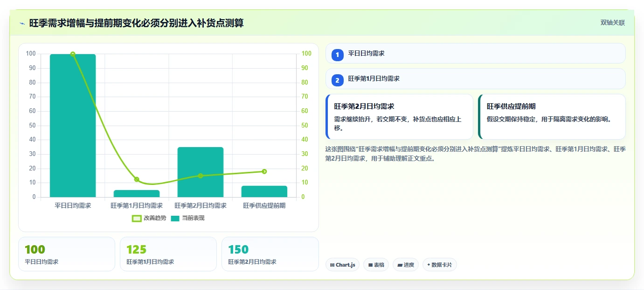644x290 pixels.
Task: Open the 旺季供应提前期 description card
Action: click(x=552, y=117)
